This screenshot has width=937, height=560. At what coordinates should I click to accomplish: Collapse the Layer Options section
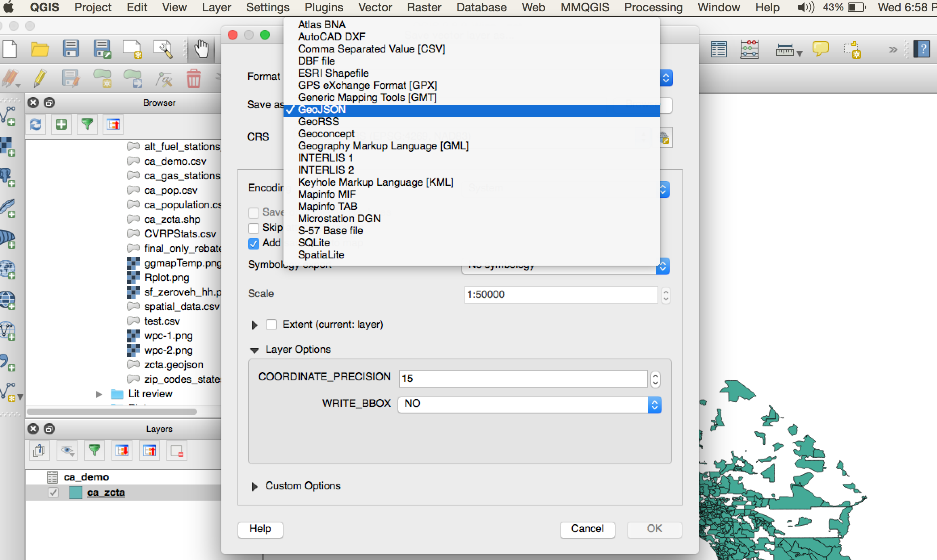coord(254,350)
